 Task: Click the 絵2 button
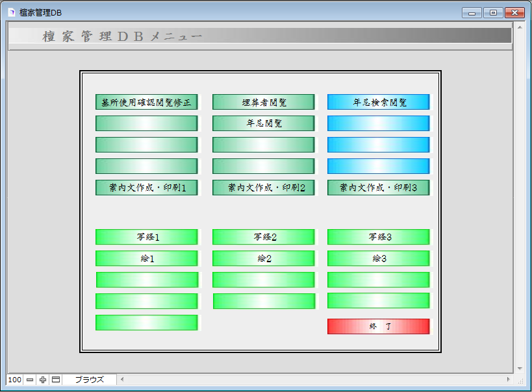pyautogui.click(x=264, y=258)
